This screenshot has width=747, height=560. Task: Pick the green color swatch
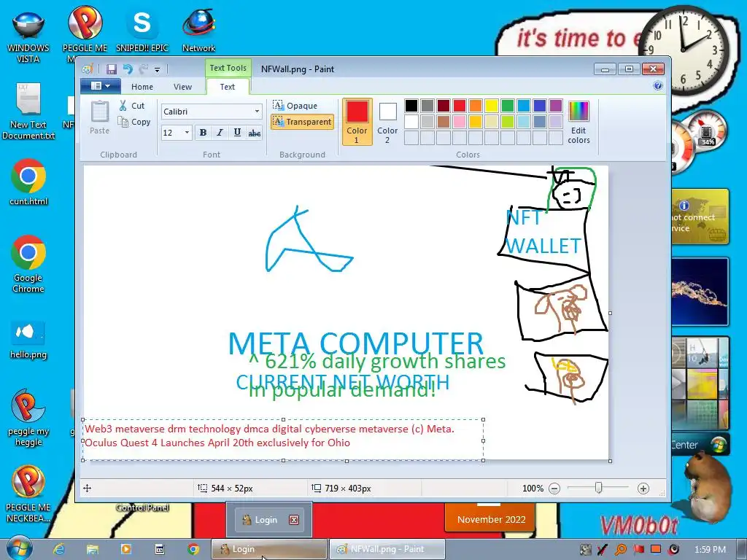[508, 105]
